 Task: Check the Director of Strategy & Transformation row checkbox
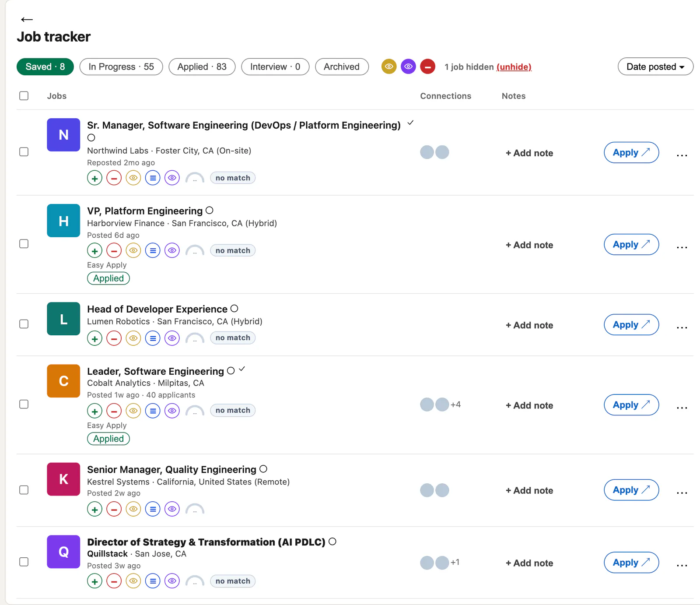pyautogui.click(x=24, y=562)
